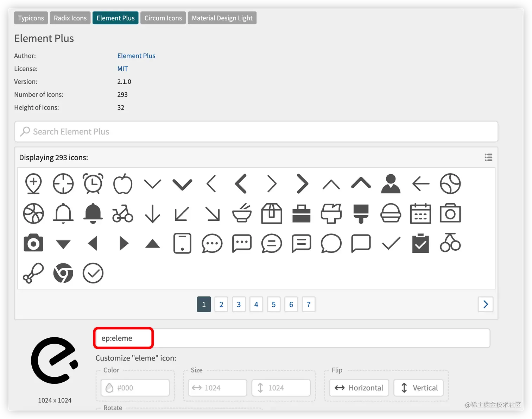Screen dimensions: 532x419
Task: Flip the icon Horizontal
Action: [359, 388]
